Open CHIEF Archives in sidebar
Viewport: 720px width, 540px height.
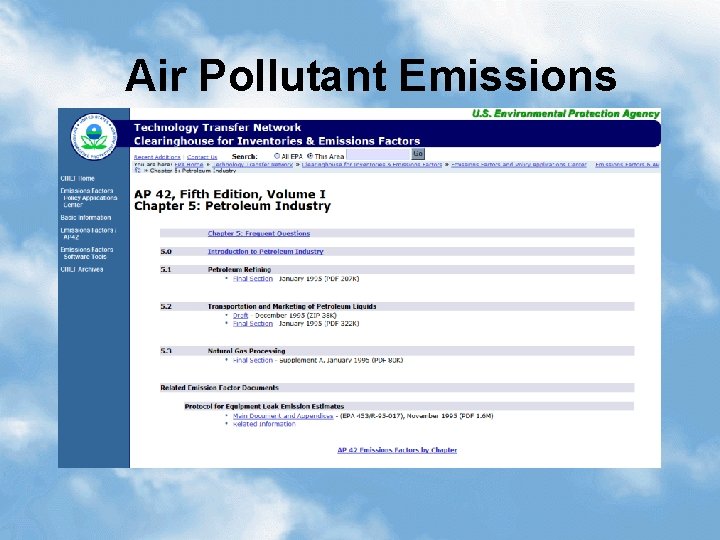[82, 270]
